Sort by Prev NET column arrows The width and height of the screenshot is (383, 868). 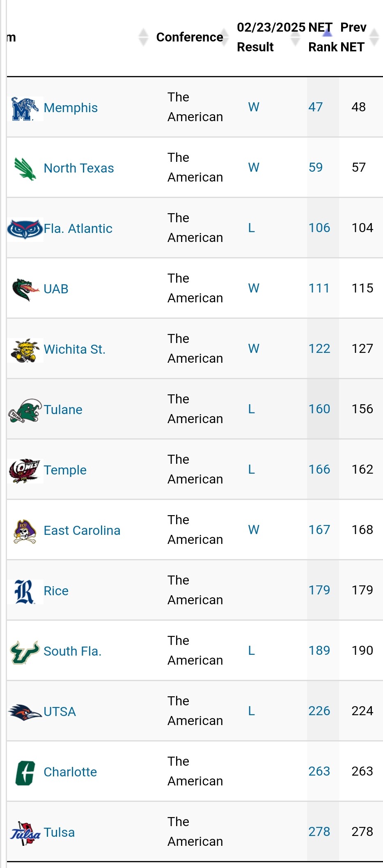(374, 37)
